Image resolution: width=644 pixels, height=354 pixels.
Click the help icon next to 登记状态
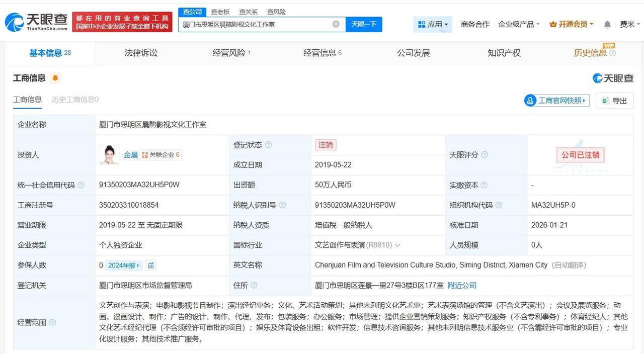[x=269, y=144]
